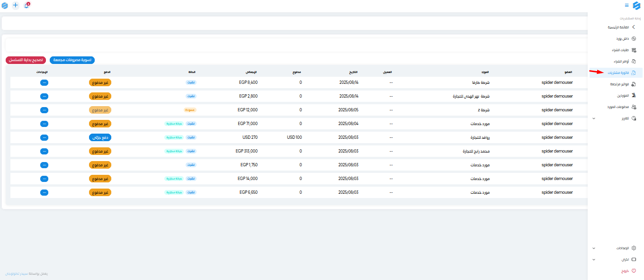This screenshot has width=644, height=280.
Task: Click partial payment badge (دفع جزئى)
Action: click(x=100, y=137)
